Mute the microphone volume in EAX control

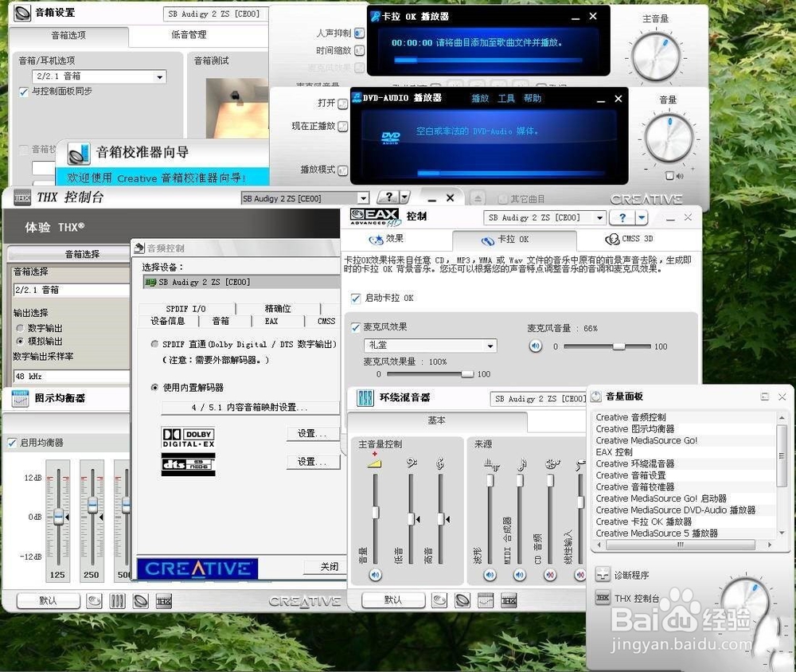pyautogui.click(x=535, y=346)
